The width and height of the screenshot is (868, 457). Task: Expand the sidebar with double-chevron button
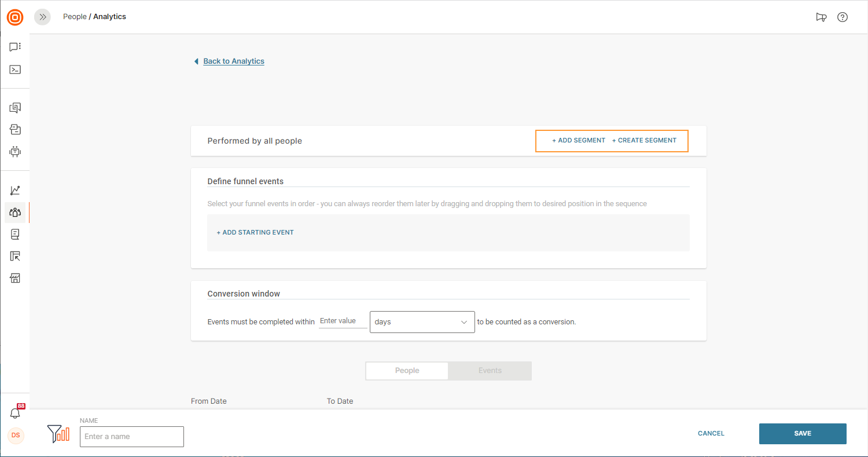click(x=42, y=17)
